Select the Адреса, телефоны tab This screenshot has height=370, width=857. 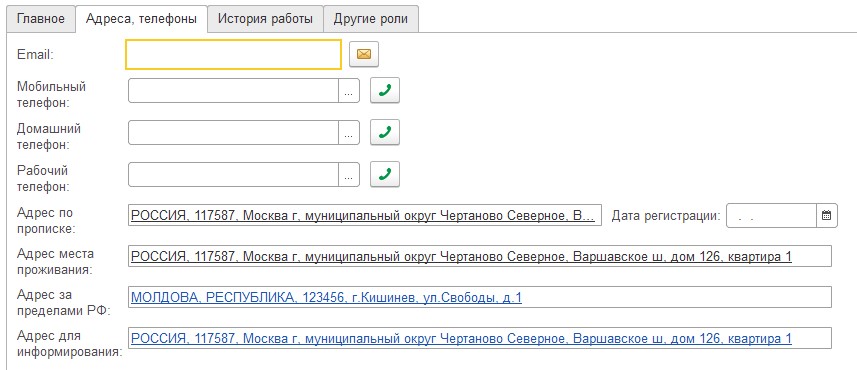(x=142, y=19)
